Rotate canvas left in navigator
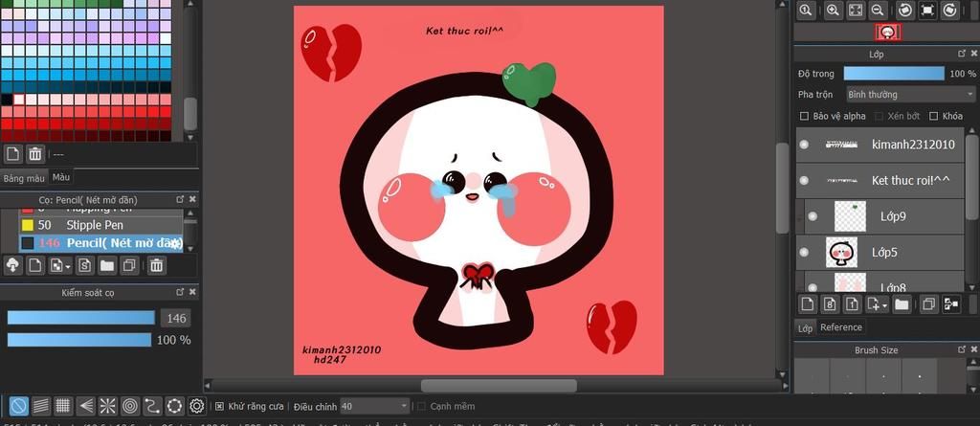 pos(905,10)
